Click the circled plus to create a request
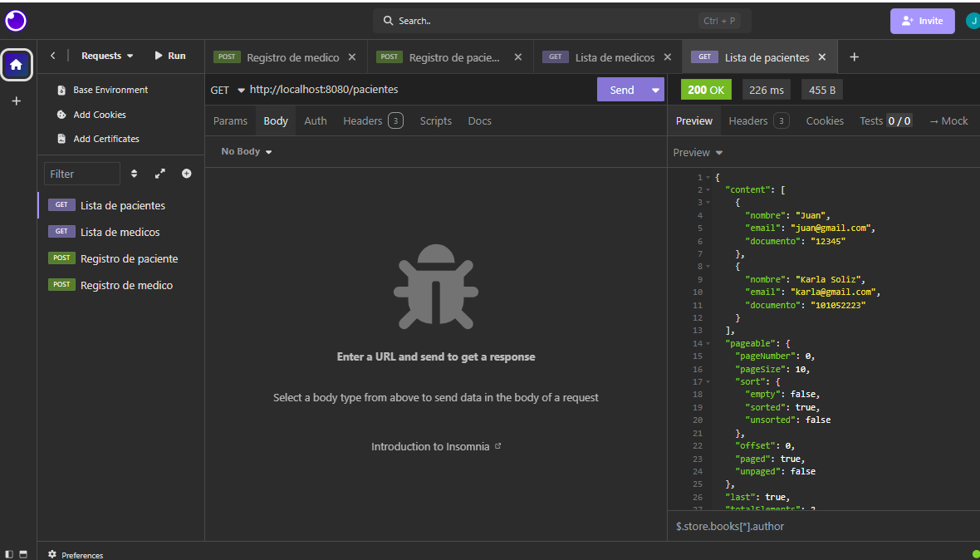 click(186, 174)
